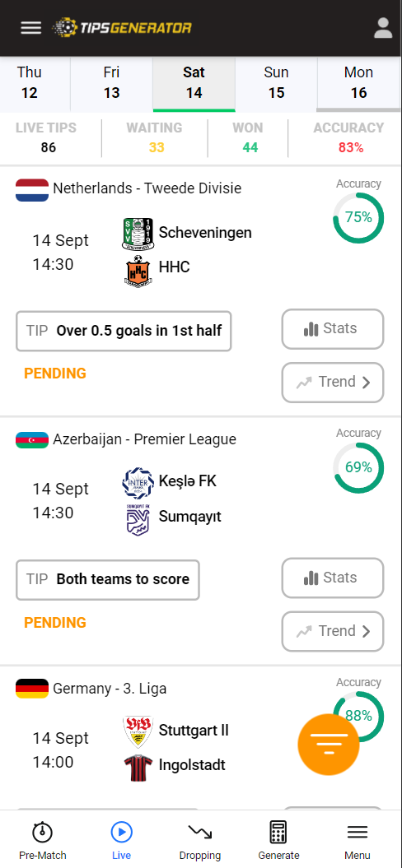Open the Generate calculator icon
The width and height of the screenshot is (402, 868).
coord(278,832)
